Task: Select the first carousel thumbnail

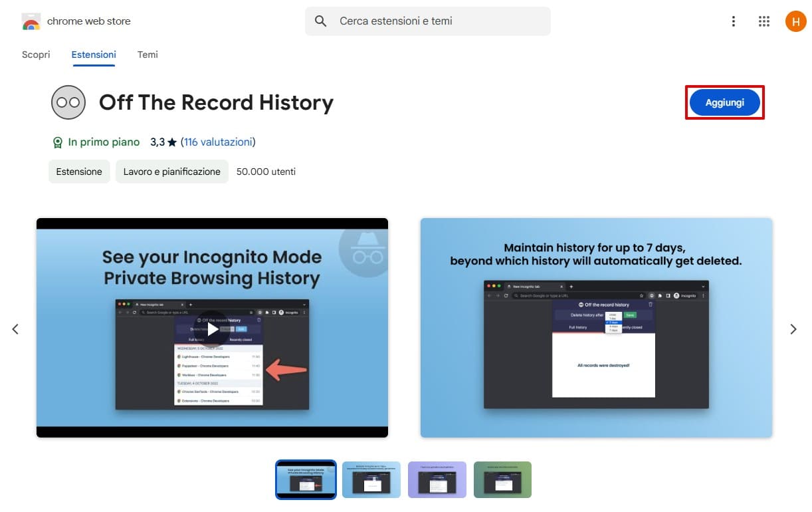Action: (306, 479)
